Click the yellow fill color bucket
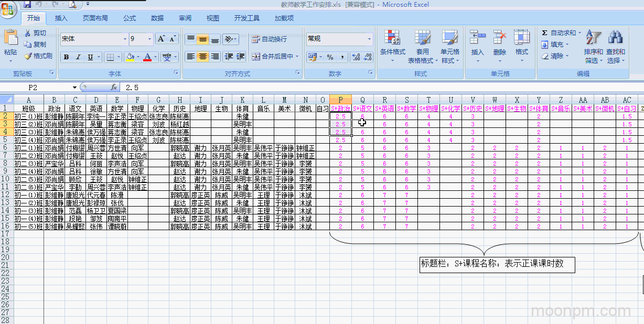 (130, 57)
